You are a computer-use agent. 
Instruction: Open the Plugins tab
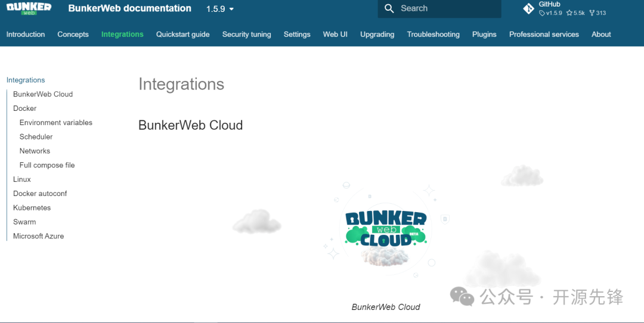click(484, 35)
